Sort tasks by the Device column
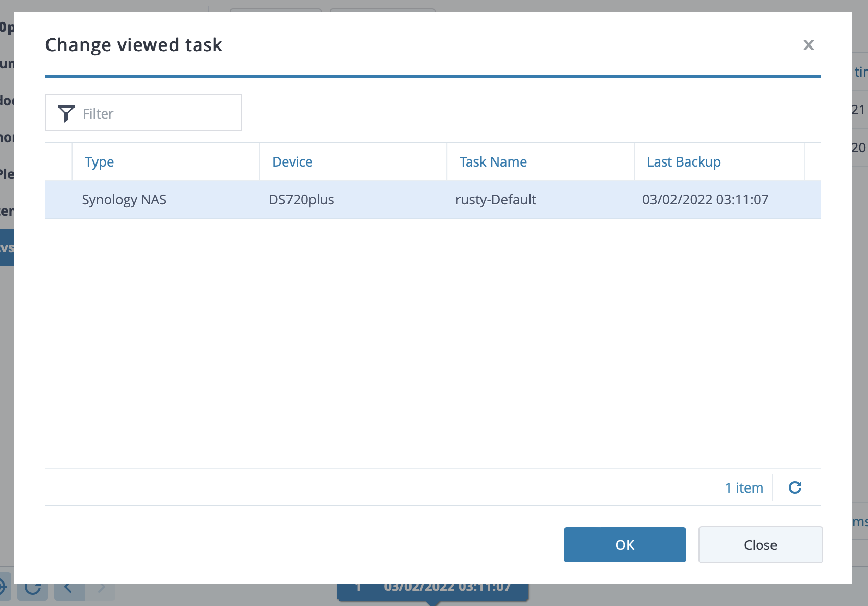Image resolution: width=868 pixels, height=606 pixels. point(292,161)
